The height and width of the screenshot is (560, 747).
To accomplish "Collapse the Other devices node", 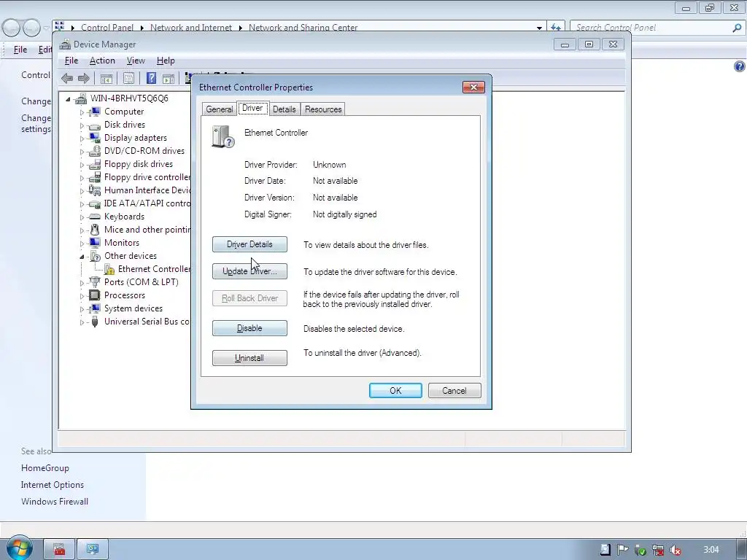I will pos(82,257).
